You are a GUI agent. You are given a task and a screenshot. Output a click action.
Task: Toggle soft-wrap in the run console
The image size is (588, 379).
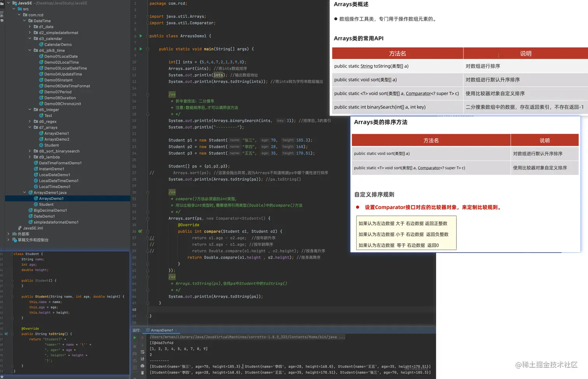142,352
